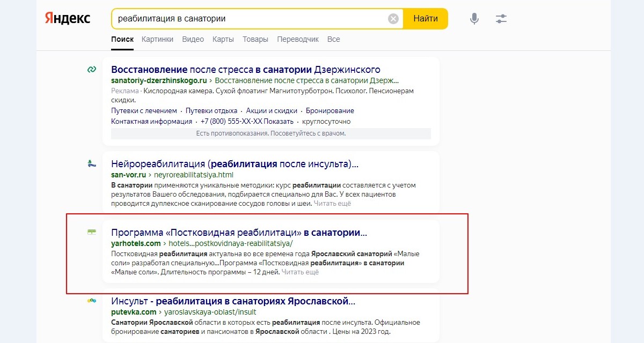Switch to the Видео tab
Image resolution: width=644 pixels, height=343 pixels.
(193, 39)
